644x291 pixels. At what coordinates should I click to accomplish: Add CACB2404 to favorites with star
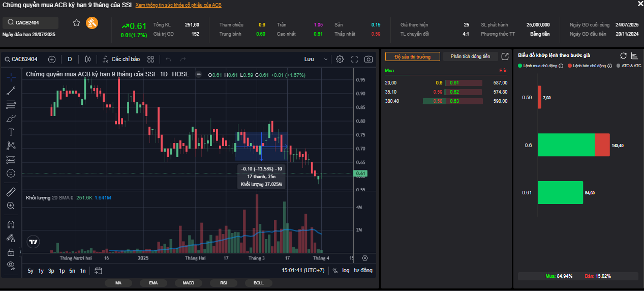pyautogui.click(x=77, y=22)
